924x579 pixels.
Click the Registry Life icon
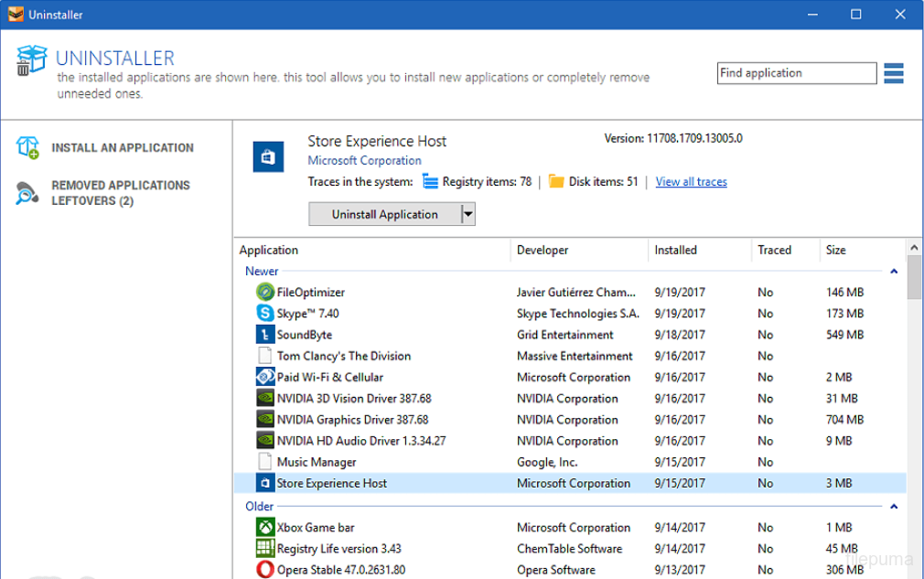click(x=264, y=549)
